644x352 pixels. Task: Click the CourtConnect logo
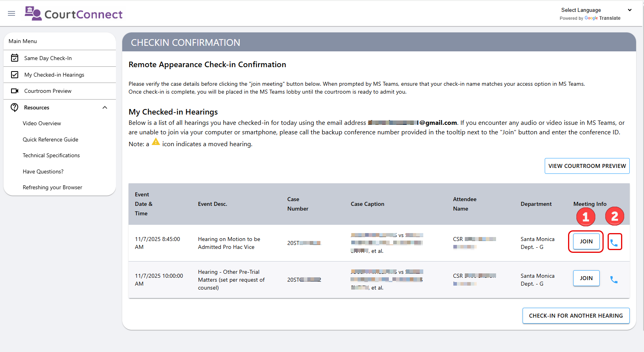74,13
